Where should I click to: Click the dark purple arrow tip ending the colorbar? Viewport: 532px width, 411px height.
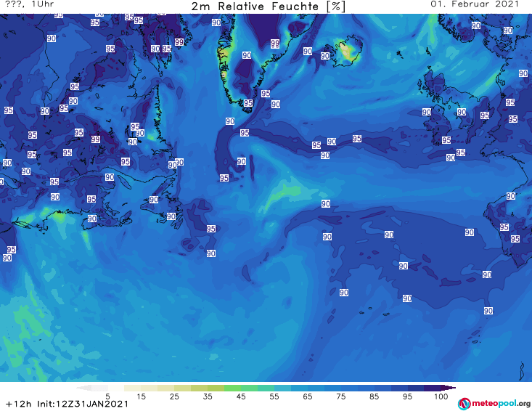point(449,388)
